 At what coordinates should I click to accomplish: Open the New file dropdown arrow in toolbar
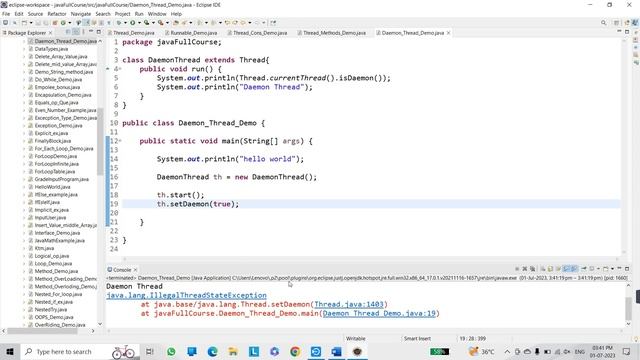[31, 23]
